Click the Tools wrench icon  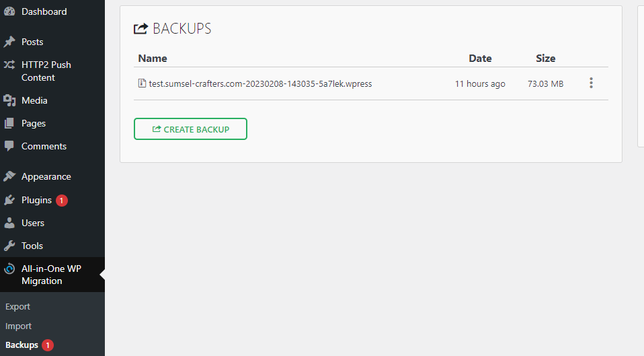click(9, 246)
